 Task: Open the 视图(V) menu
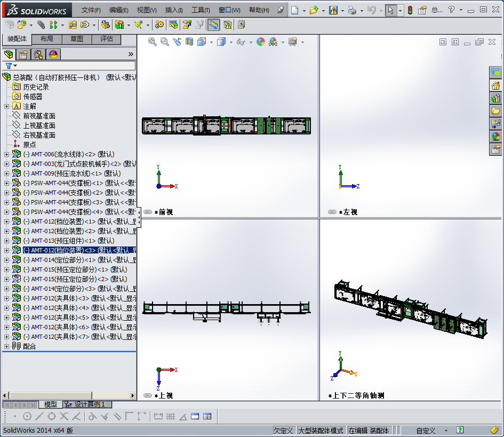(x=147, y=10)
